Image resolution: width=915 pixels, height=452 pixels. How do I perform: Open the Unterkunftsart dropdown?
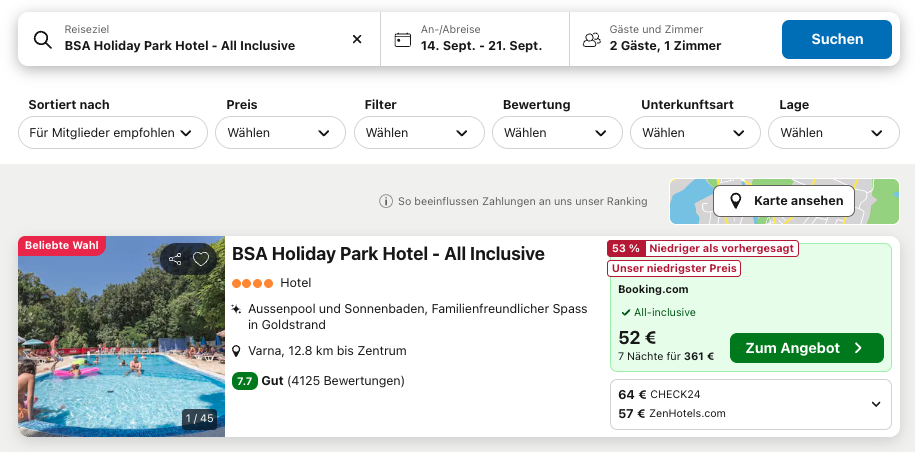pyautogui.click(x=696, y=132)
